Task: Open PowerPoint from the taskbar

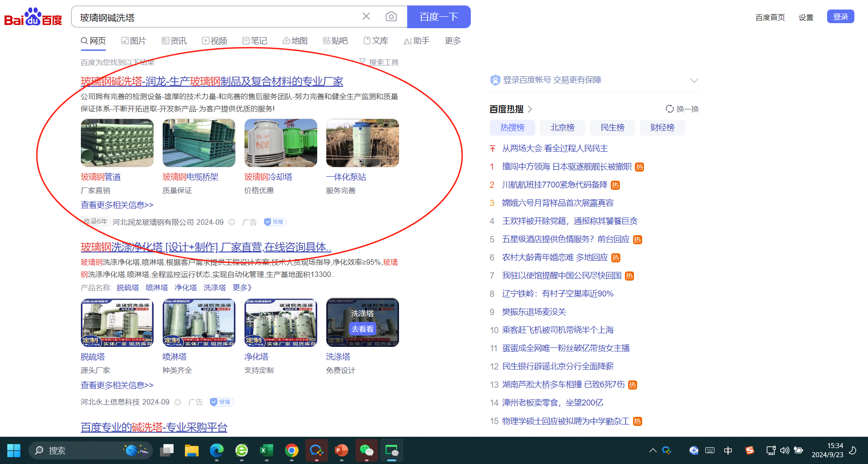Action: pos(341,450)
